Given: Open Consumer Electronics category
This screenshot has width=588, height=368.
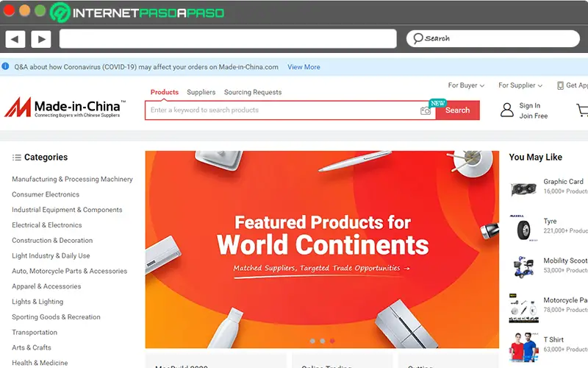Looking at the screenshot, I should (x=46, y=194).
